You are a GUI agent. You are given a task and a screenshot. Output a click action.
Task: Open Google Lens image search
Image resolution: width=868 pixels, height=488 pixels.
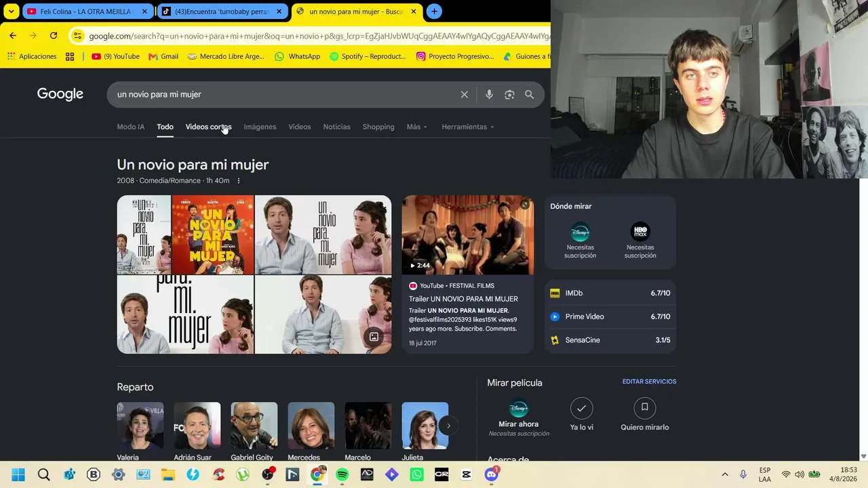509,95
